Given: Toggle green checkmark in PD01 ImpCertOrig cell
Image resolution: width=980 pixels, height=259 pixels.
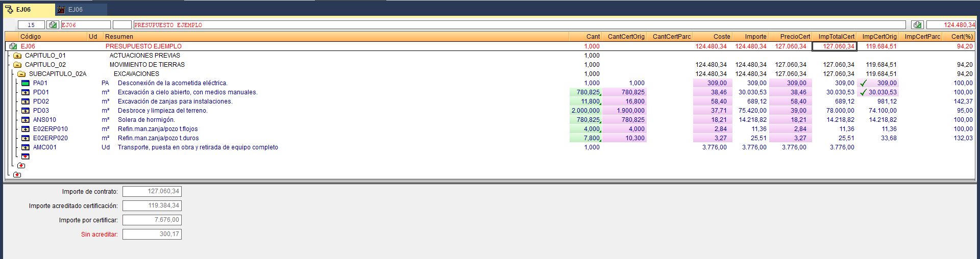Looking at the screenshot, I should [863, 92].
